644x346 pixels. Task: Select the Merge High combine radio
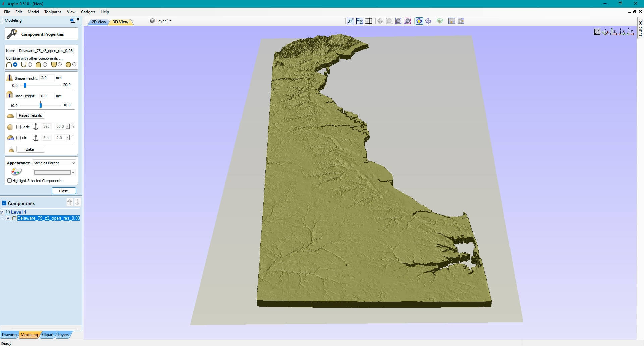45,64
